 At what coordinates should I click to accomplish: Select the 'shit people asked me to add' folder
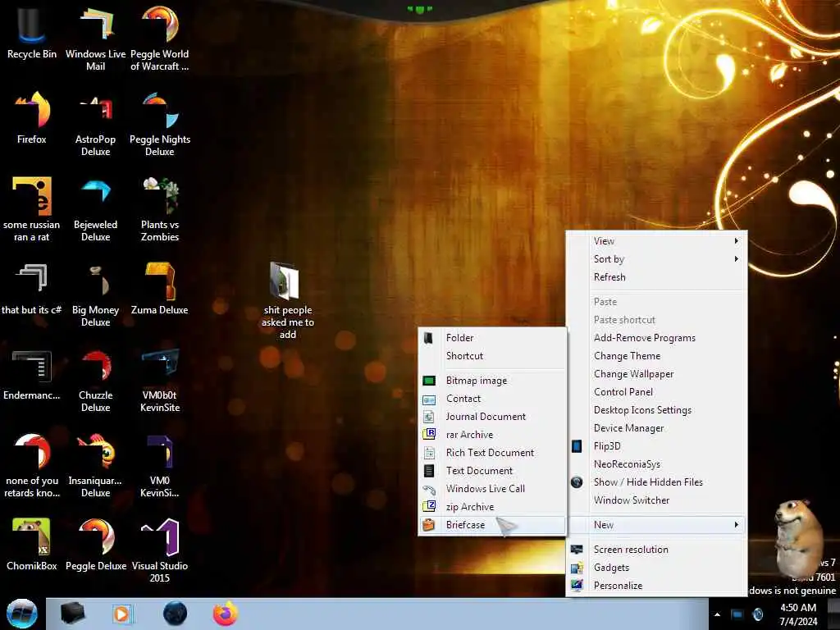click(x=288, y=300)
